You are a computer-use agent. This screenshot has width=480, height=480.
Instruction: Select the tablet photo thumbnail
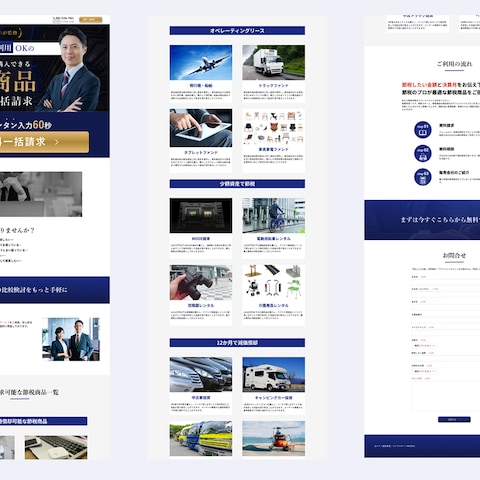tap(201, 128)
